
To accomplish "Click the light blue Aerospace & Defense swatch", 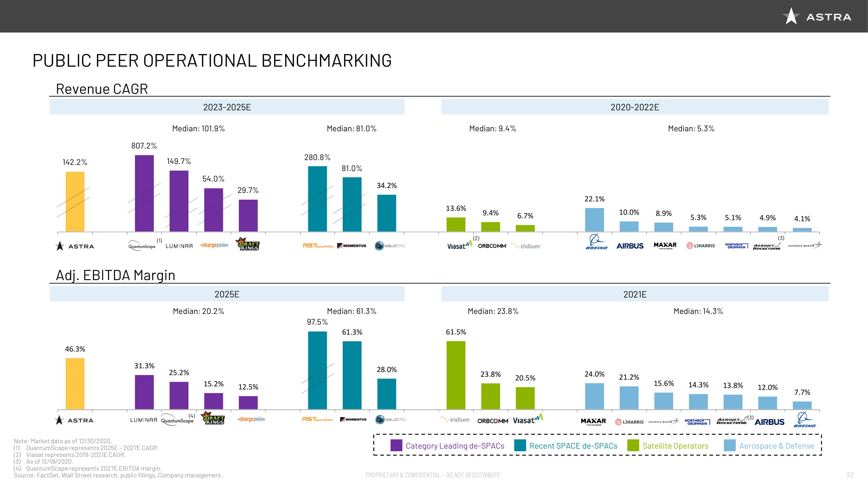I will pos(729,445).
